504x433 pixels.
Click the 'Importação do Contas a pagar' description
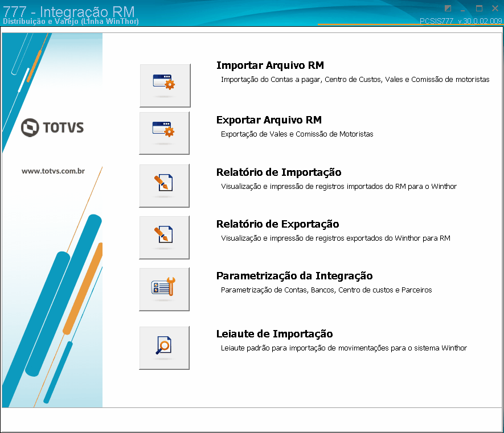click(355, 79)
